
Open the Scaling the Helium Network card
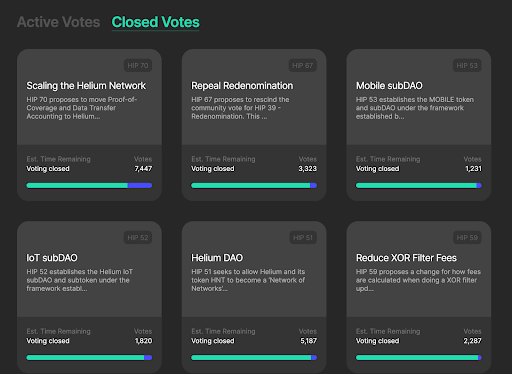[x=89, y=125]
